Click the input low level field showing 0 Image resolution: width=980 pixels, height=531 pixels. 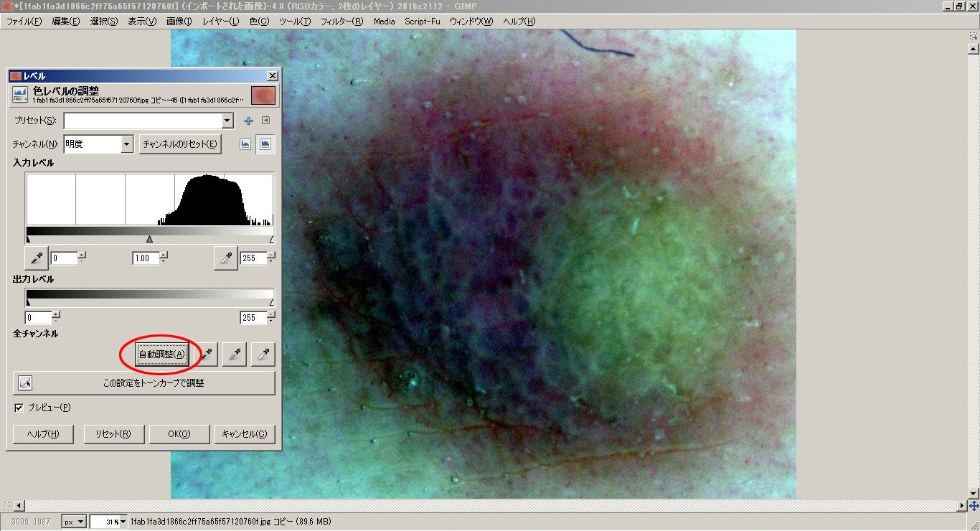point(64,258)
